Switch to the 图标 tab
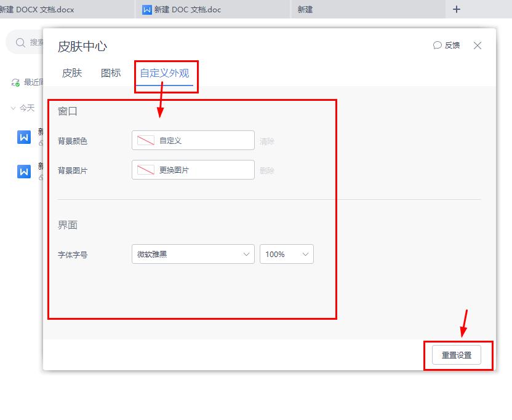The image size is (512, 420). (x=110, y=73)
